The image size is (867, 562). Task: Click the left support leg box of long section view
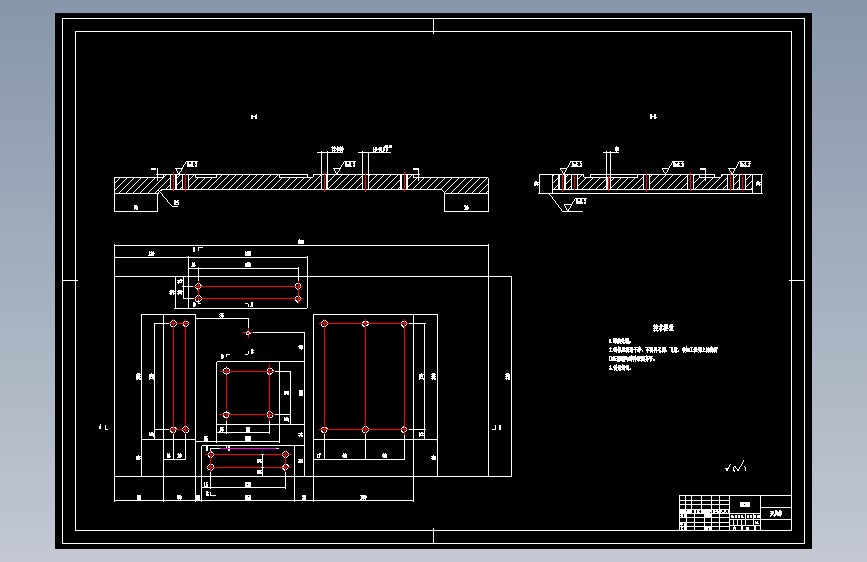[135, 202]
